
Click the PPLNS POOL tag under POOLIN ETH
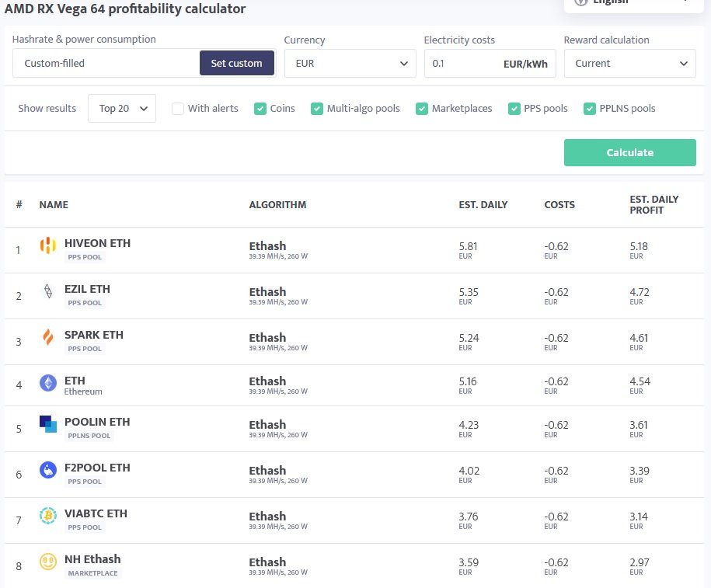[89, 436]
